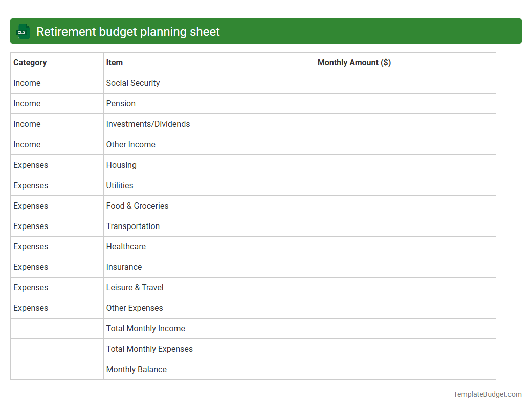
Task: Select the Monthly Amount column header
Action: [x=354, y=62]
